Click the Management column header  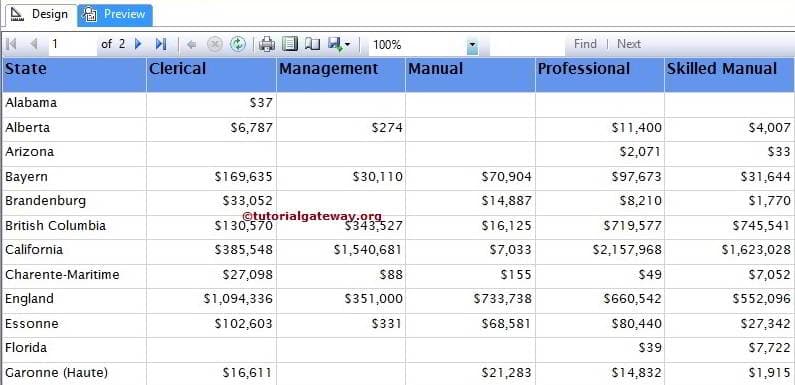pyautogui.click(x=341, y=75)
